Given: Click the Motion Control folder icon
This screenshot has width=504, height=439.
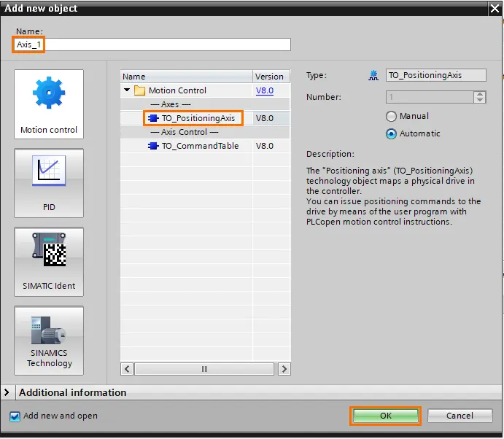Looking at the screenshot, I should (x=139, y=90).
